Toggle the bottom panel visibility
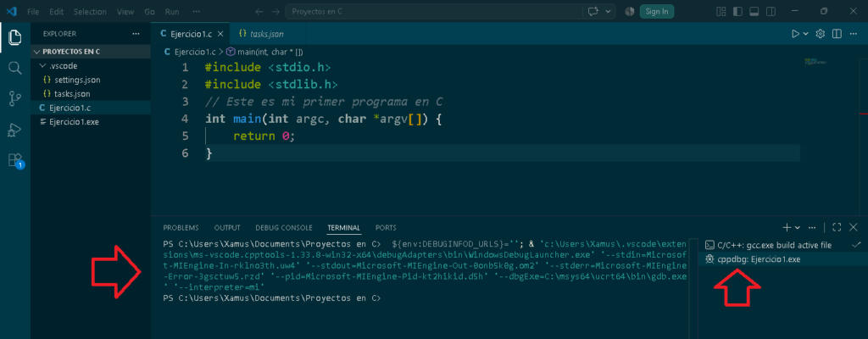Viewport: 868px width, 339px height. [x=754, y=11]
